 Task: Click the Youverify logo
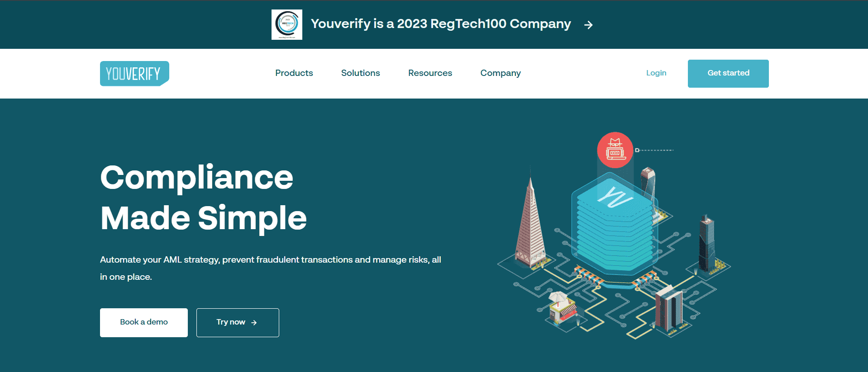(x=134, y=73)
